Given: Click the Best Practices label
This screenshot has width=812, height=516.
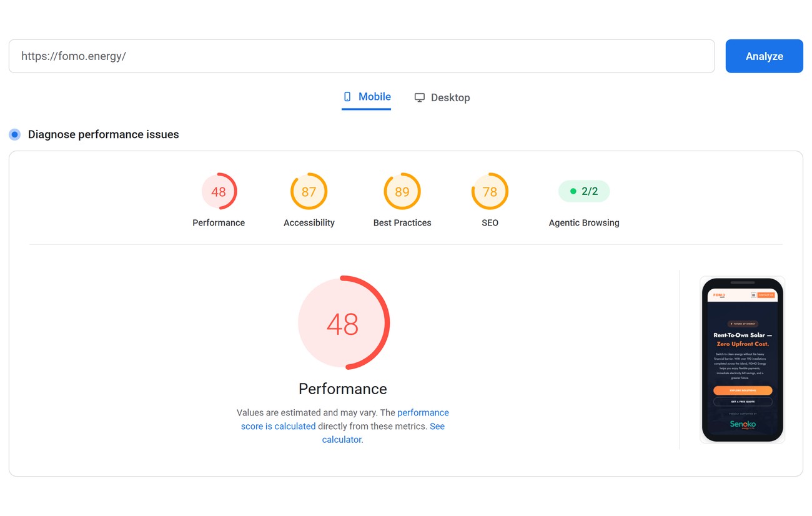Looking at the screenshot, I should click(402, 223).
